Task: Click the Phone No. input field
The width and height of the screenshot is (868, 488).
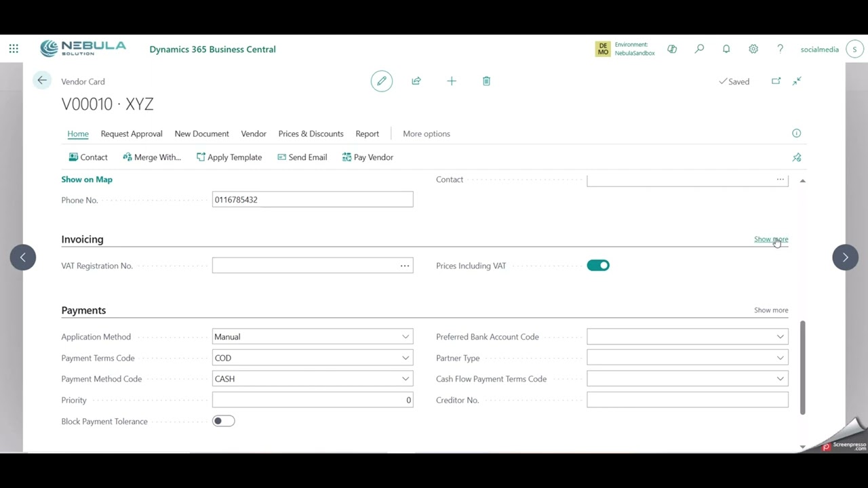Action: point(313,199)
